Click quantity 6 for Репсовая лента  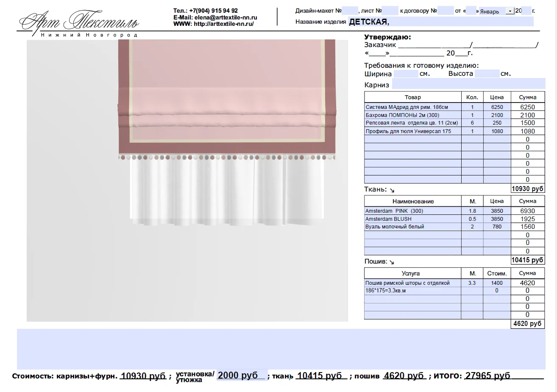(x=472, y=123)
